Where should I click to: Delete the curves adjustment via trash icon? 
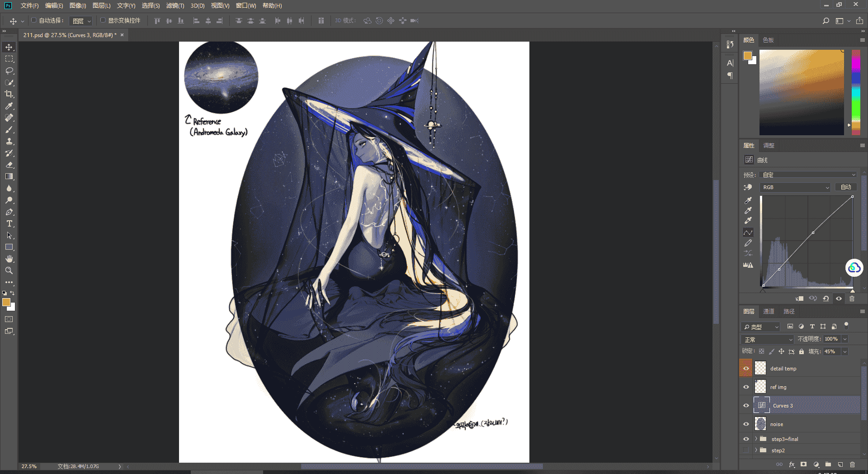(852, 299)
